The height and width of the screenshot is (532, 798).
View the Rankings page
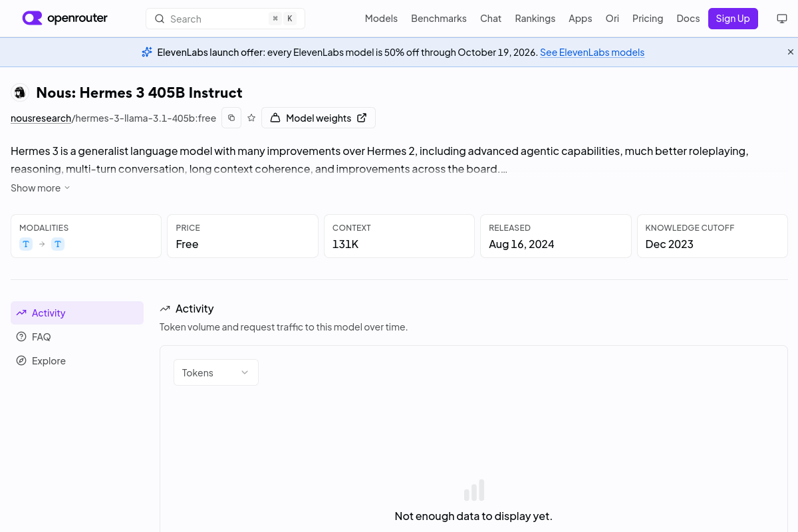[535, 19]
